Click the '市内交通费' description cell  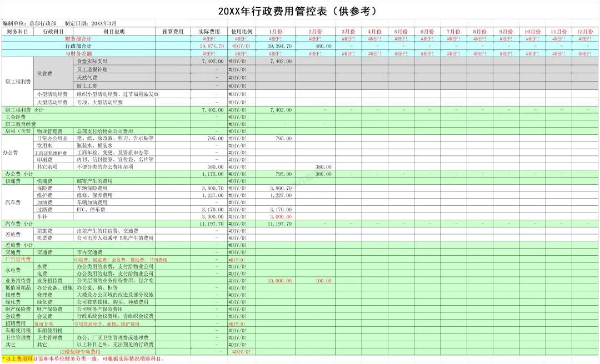click(x=114, y=252)
